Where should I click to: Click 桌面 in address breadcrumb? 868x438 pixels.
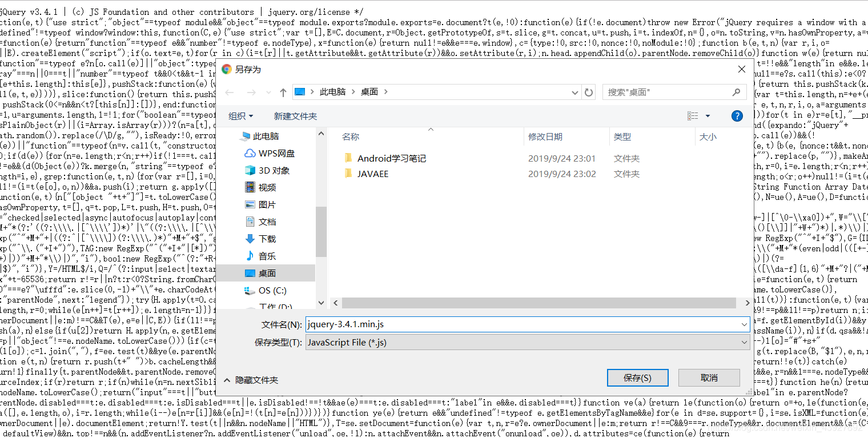coord(369,92)
